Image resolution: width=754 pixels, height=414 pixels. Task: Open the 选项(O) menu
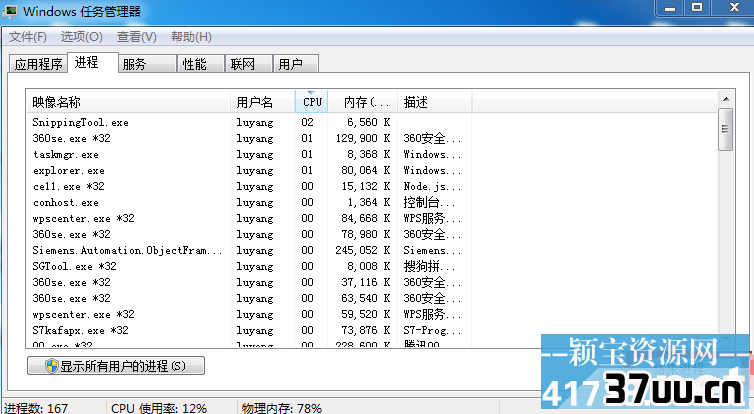[x=81, y=37]
